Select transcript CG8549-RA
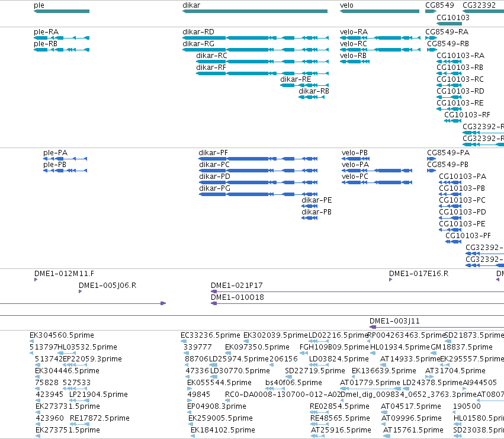 pyautogui.click(x=431, y=38)
